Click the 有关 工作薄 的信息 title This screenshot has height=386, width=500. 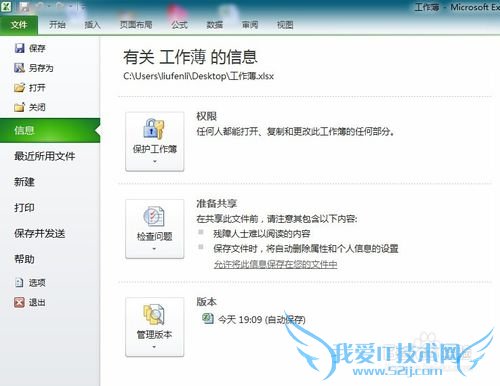[190, 57]
